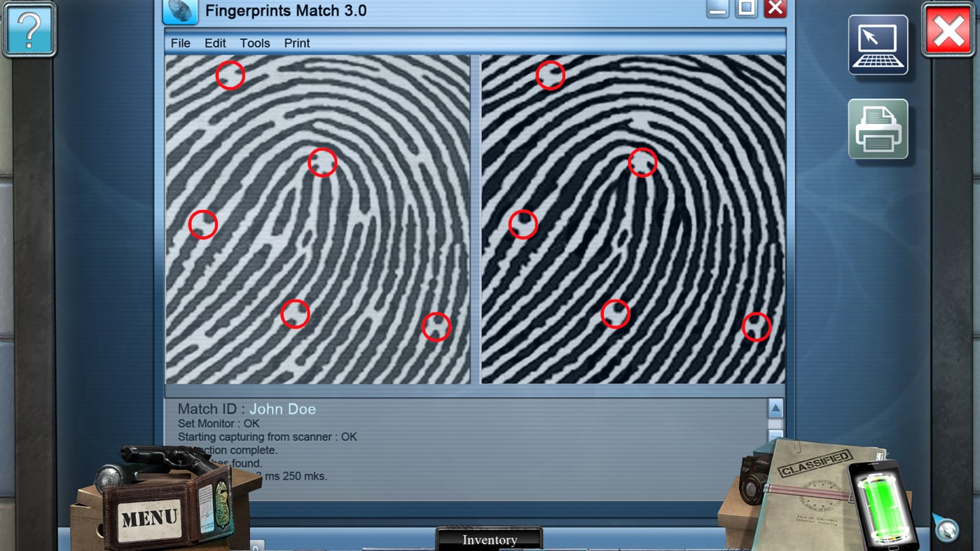Click the scroll-up arrow on the log panel
This screenshot has height=551, width=980.
pos(775,408)
